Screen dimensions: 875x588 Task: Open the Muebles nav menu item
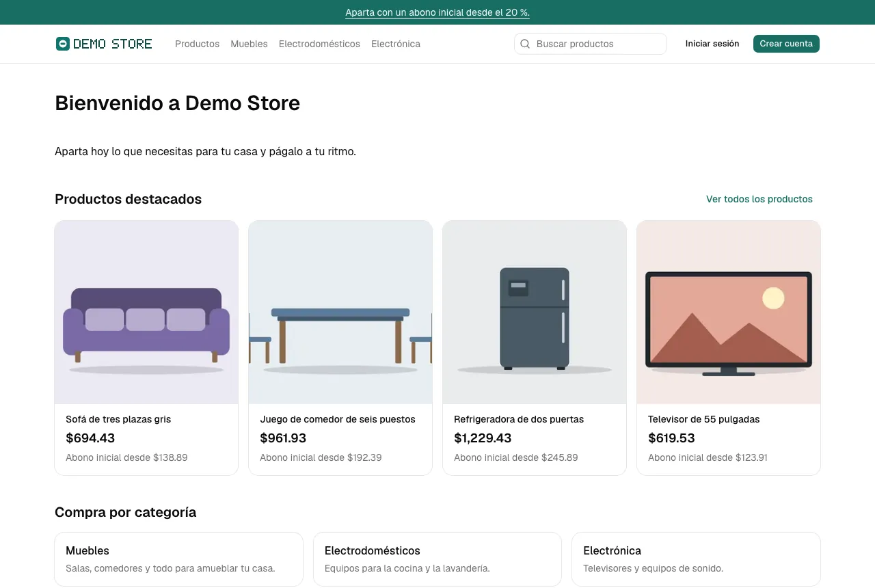pyautogui.click(x=249, y=44)
